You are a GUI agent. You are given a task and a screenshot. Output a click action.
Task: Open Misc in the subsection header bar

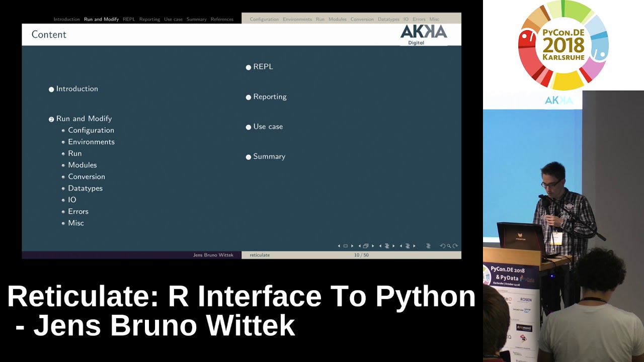coord(434,19)
